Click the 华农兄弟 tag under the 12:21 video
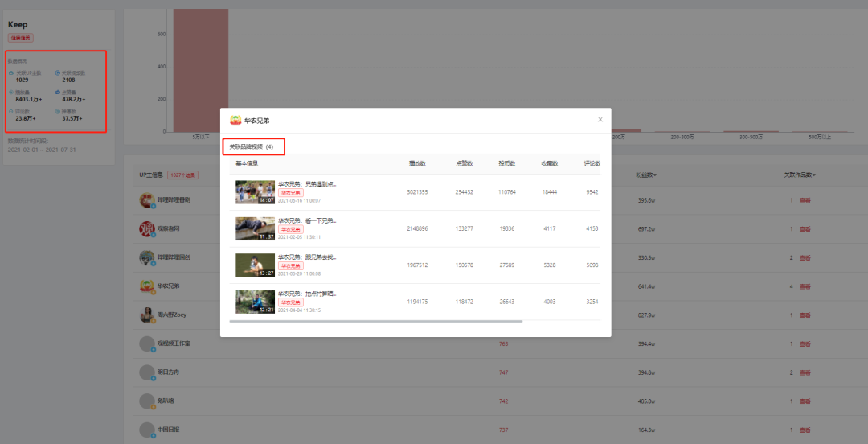 [291, 302]
